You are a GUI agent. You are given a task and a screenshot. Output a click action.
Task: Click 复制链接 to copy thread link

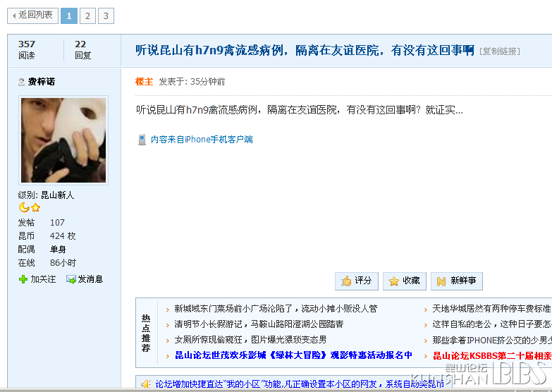(500, 51)
